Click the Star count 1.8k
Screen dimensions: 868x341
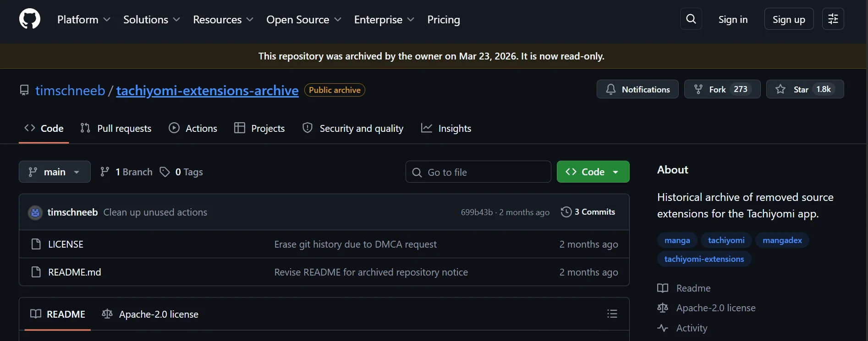(824, 89)
